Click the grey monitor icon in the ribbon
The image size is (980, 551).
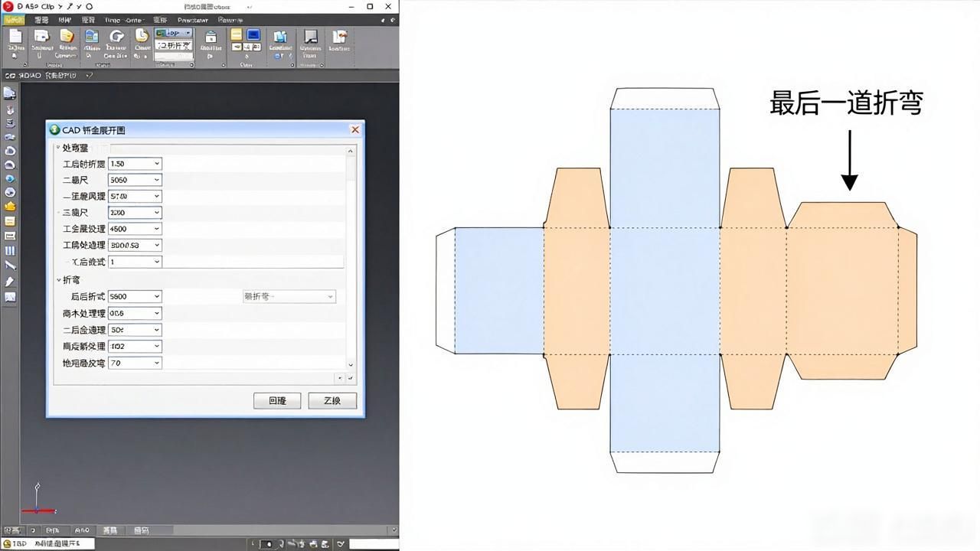click(x=310, y=37)
